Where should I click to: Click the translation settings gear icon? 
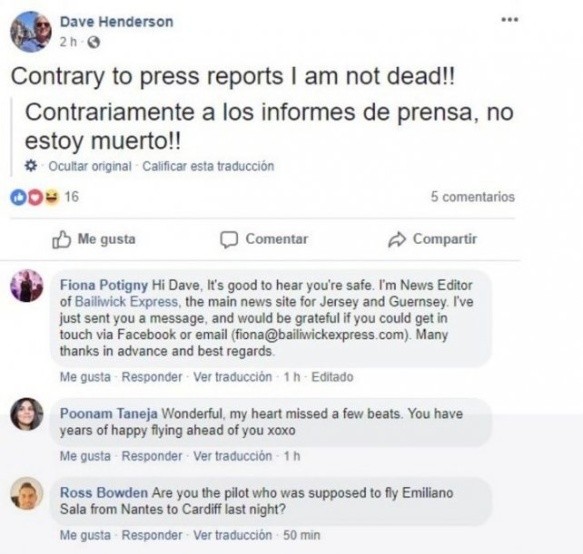tap(31, 165)
